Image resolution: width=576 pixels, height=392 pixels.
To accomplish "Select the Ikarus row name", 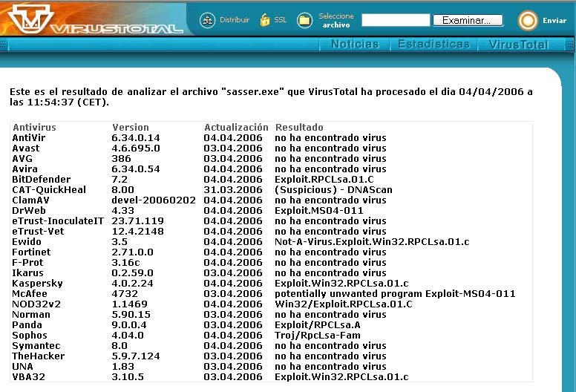I will [27, 273].
